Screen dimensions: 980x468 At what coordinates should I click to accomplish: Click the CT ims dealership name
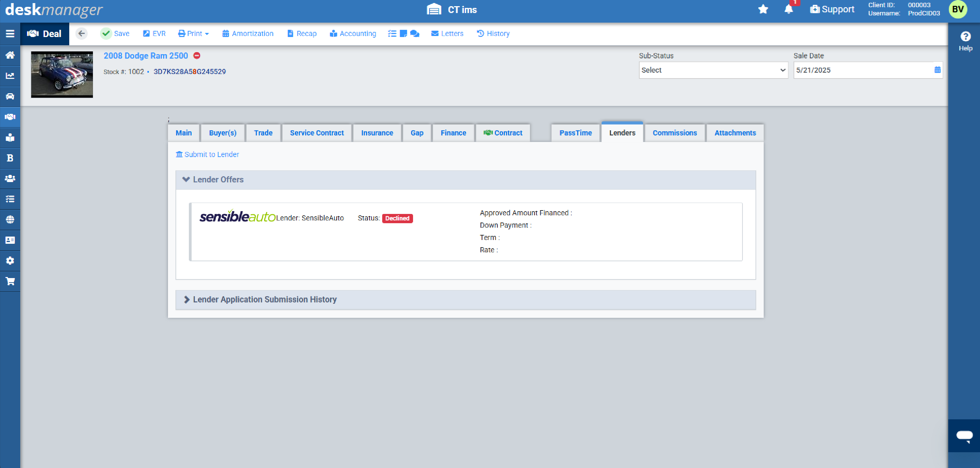coord(462,10)
